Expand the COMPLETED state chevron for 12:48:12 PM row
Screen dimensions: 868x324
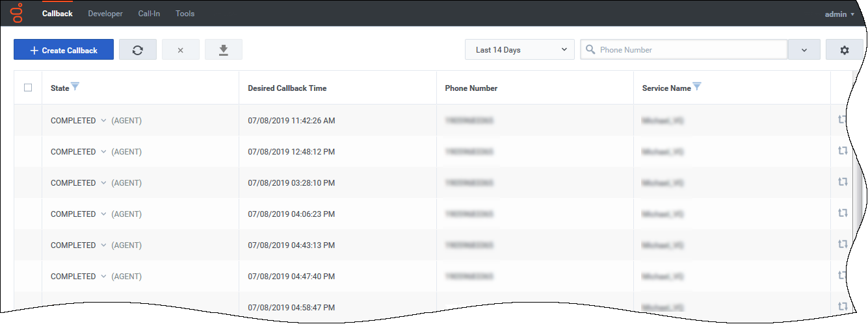click(103, 152)
